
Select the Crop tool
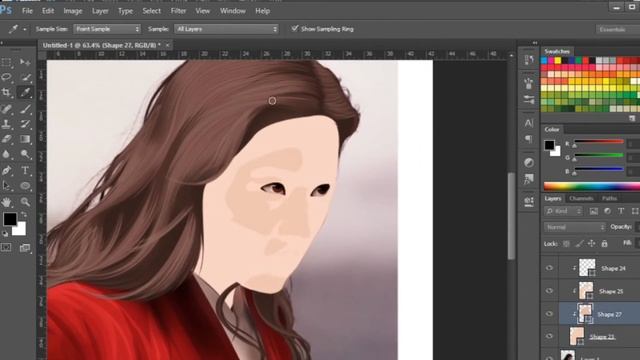[x=7, y=93]
